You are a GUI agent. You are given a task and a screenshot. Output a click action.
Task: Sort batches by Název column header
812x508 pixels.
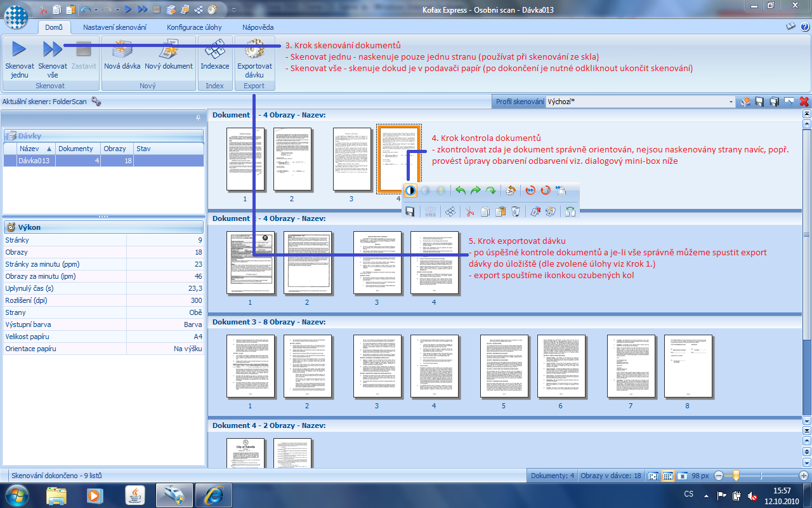[x=36, y=149]
